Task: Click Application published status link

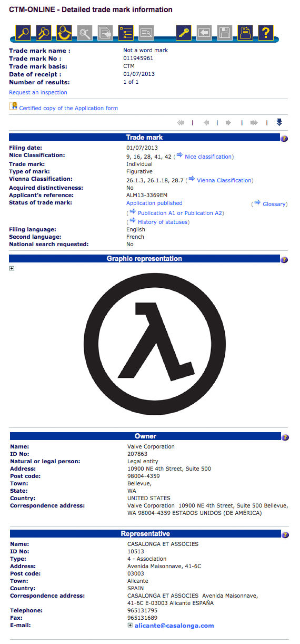Action: 154,203
